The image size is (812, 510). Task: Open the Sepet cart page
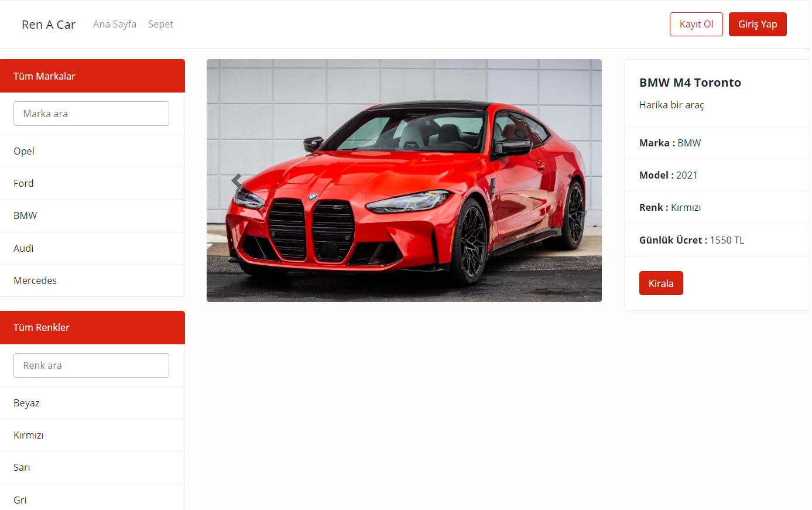pos(160,24)
